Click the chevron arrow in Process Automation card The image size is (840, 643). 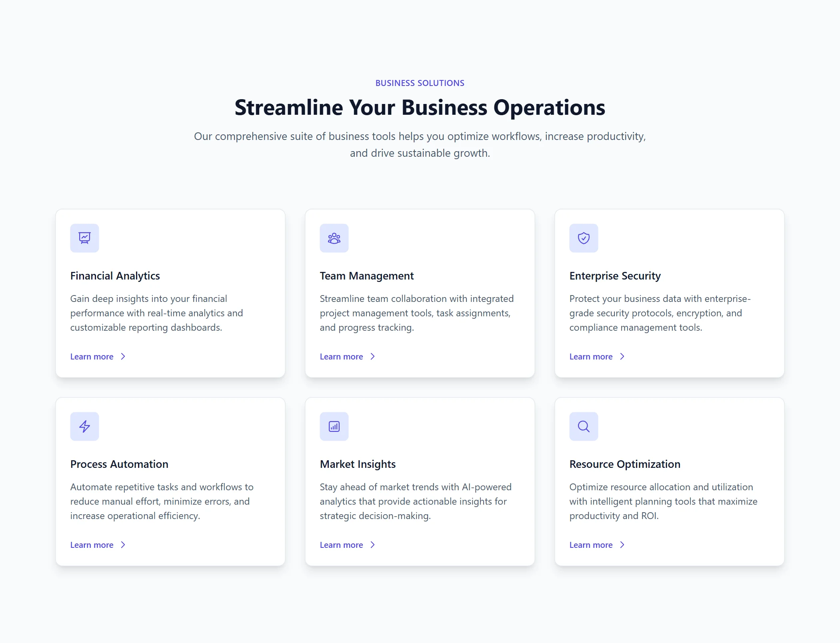[123, 545]
